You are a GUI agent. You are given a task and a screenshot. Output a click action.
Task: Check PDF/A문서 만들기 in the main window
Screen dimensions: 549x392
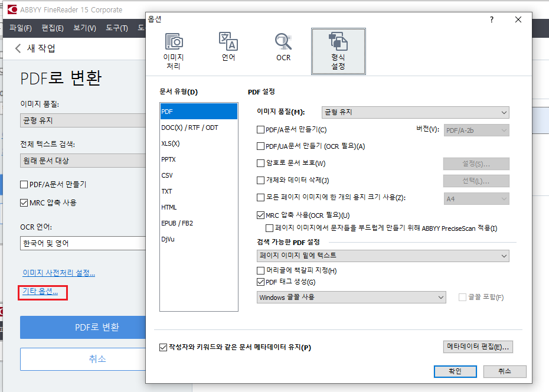click(x=24, y=184)
